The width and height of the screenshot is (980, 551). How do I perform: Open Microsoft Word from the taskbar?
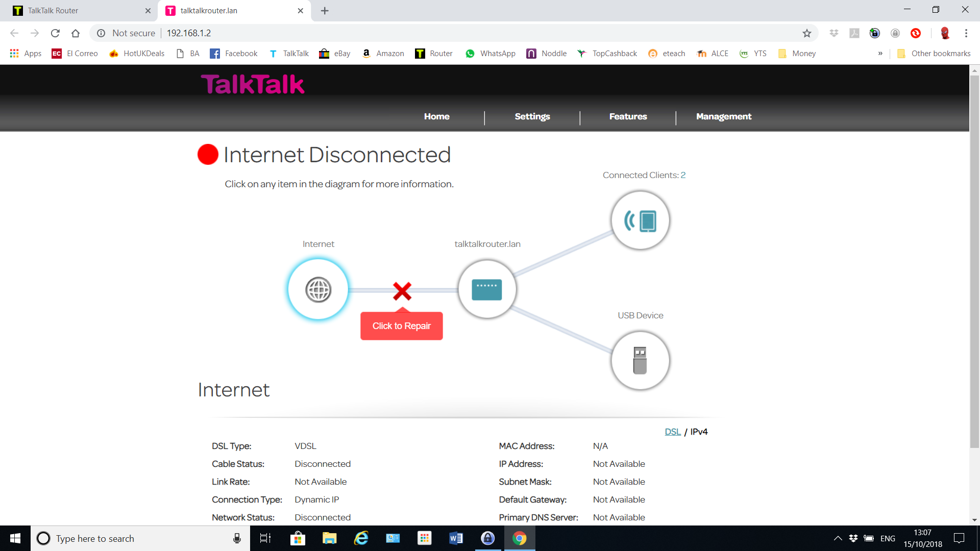tap(456, 538)
